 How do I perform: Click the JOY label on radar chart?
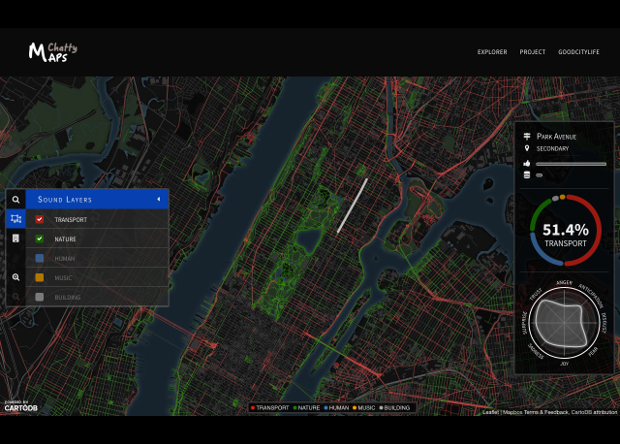[x=565, y=364]
